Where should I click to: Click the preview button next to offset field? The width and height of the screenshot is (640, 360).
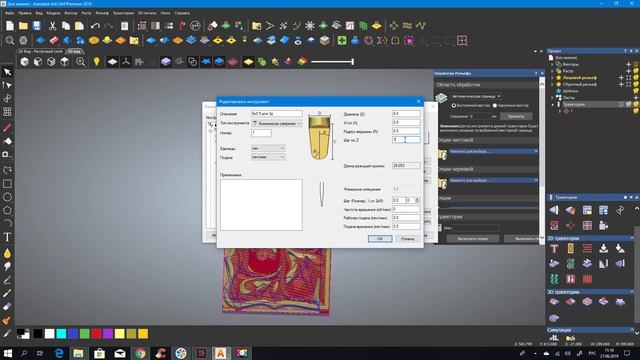516,116
